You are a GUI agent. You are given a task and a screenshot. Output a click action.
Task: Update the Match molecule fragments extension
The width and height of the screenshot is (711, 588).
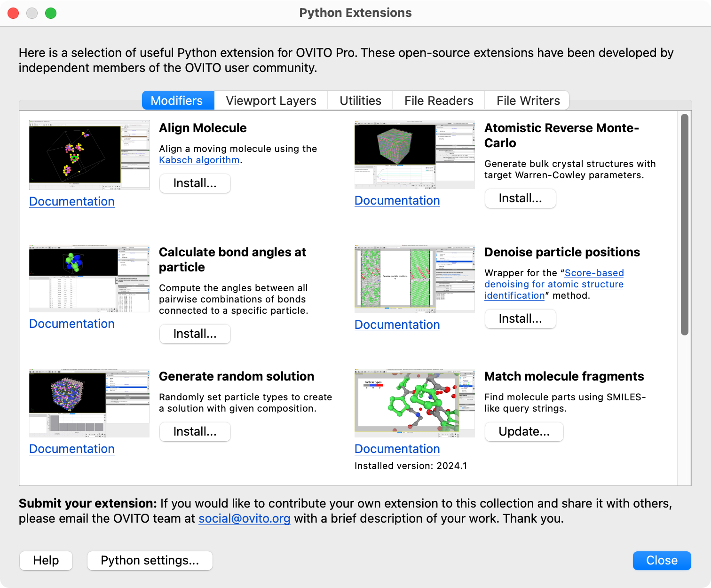[524, 432]
